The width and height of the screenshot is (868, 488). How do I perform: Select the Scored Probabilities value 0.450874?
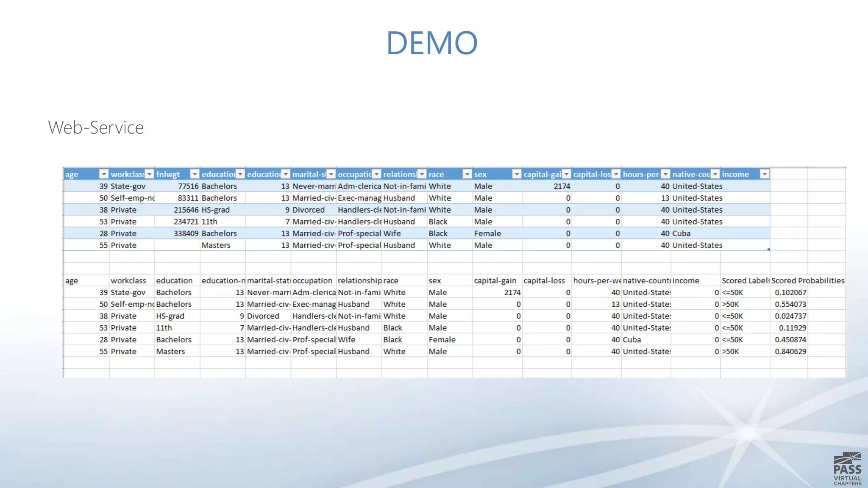pyautogui.click(x=789, y=340)
